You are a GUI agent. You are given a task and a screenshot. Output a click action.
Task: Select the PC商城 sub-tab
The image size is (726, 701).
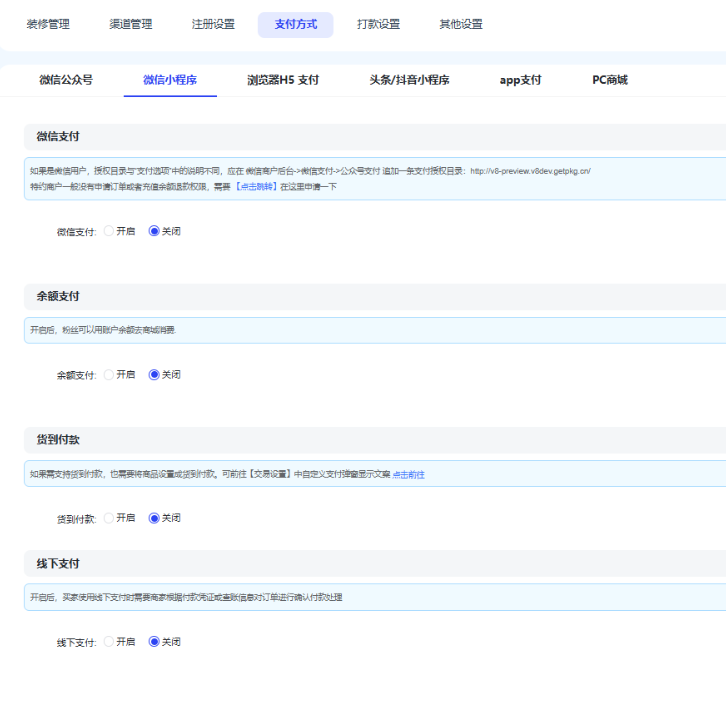point(610,80)
